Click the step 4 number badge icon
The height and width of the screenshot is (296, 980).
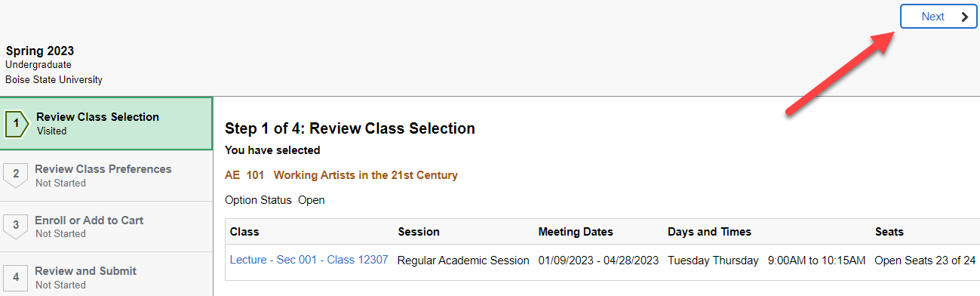pyautogui.click(x=15, y=277)
